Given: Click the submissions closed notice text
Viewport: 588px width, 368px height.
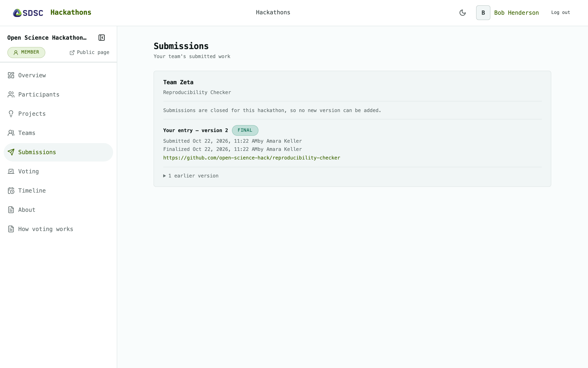Looking at the screenshot, I should click(x=272, y=110).
